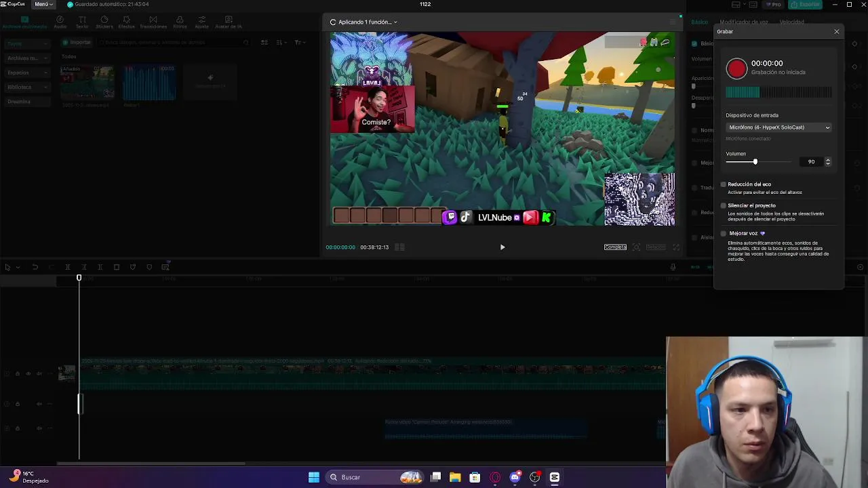Image resolution: width=868 pixels, height=488 pixels.
Task: Enable the Mejorar voz checkbox
Action: (724, 233)
